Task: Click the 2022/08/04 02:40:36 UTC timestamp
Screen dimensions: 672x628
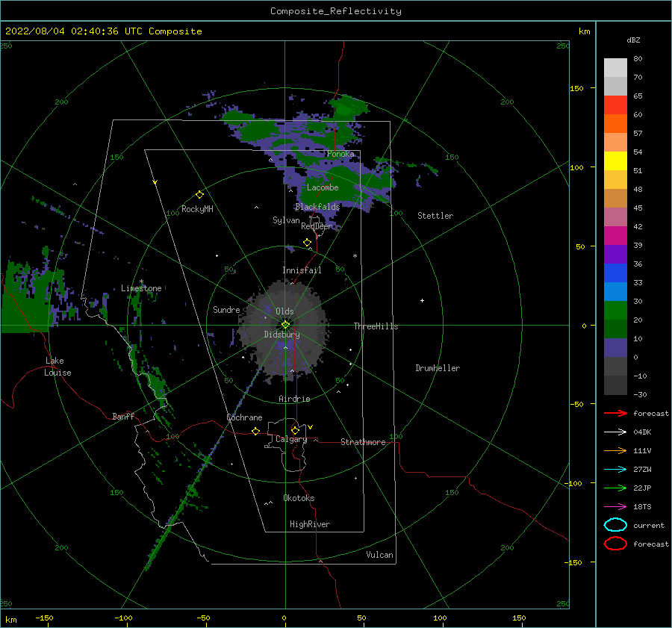Action: tap(68, 31)
